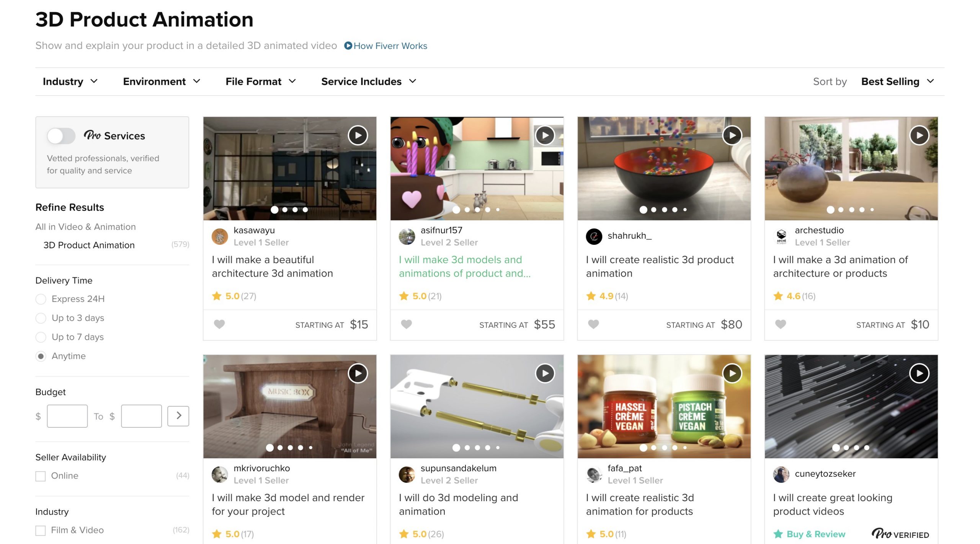This screenshot has width=980, height=544.
Task: Select the 3D Product Animation category
Action: [x=89, y=245]
